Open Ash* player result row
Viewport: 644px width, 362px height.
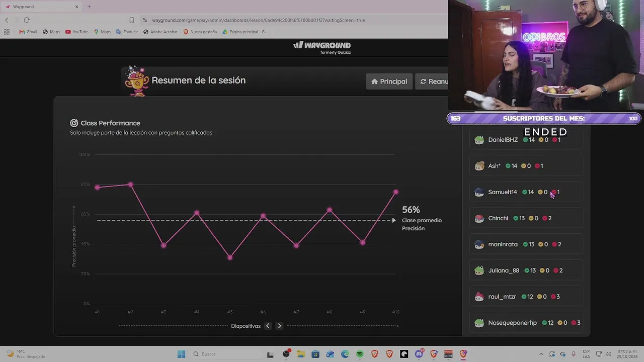(526, 166)
